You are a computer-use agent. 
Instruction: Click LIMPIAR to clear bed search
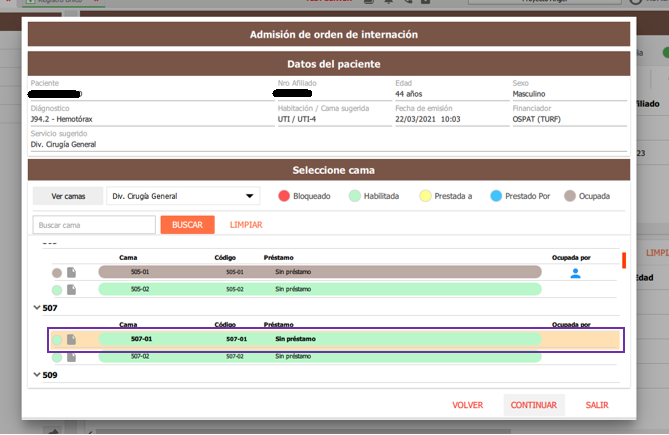click(x=246, y=225)
